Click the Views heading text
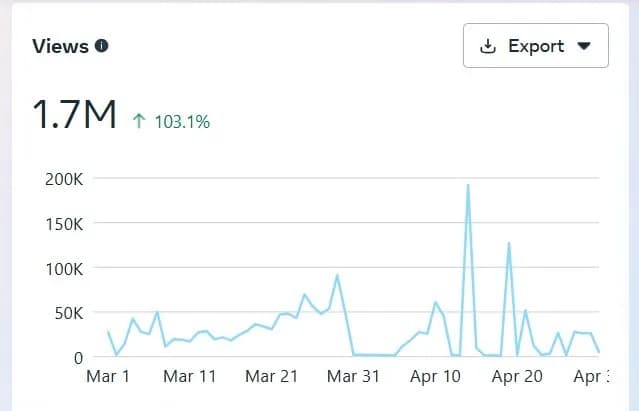639x411 pixels. click(61, 46)
